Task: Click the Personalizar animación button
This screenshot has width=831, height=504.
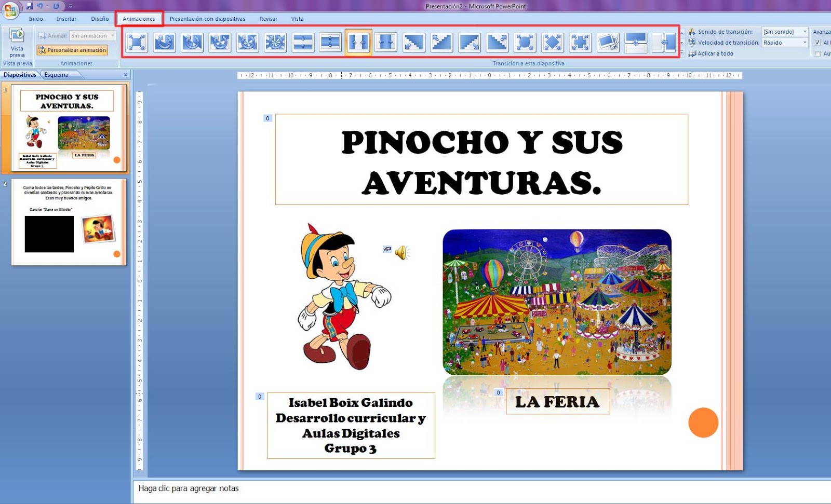Action: (x=72, y=50)
